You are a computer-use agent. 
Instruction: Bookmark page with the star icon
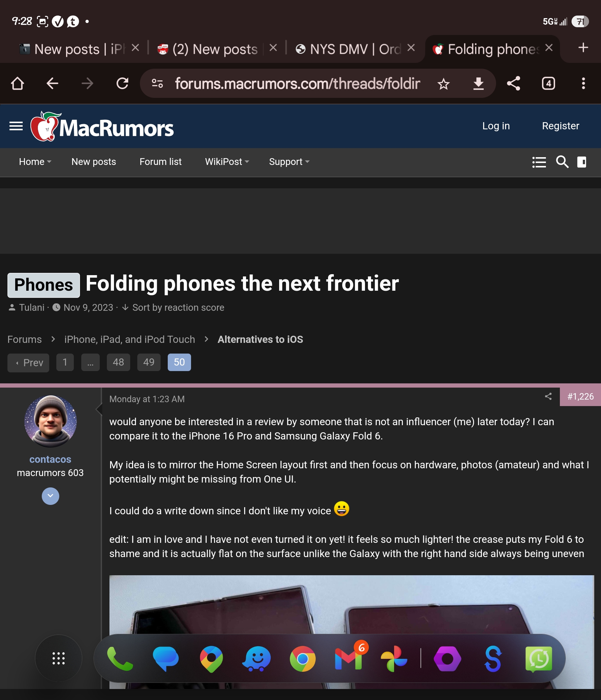(443, 84)
